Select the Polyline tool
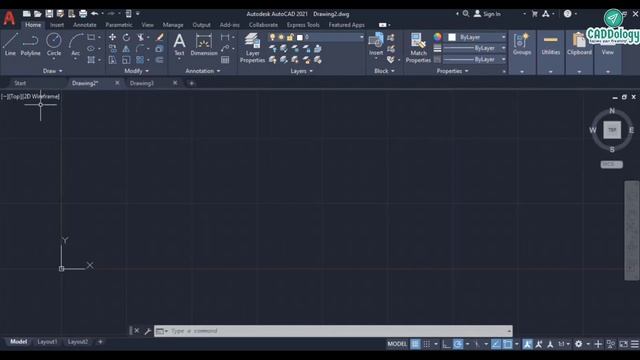This screenshot has height=360, width=640. tap(30, 44)
